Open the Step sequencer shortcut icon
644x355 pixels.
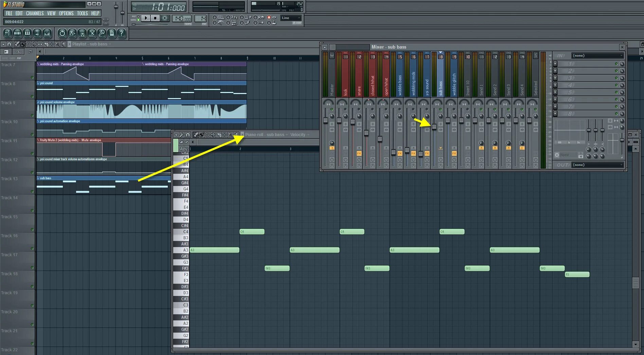[17, 33]
